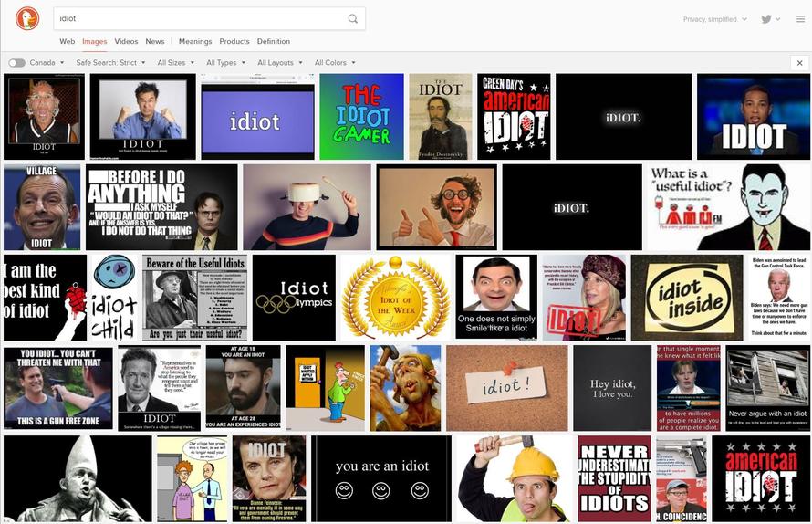812x524 pixels.
Task: Open 'I am the best kind of idiot' thumbnail
Action: (45, 298)
